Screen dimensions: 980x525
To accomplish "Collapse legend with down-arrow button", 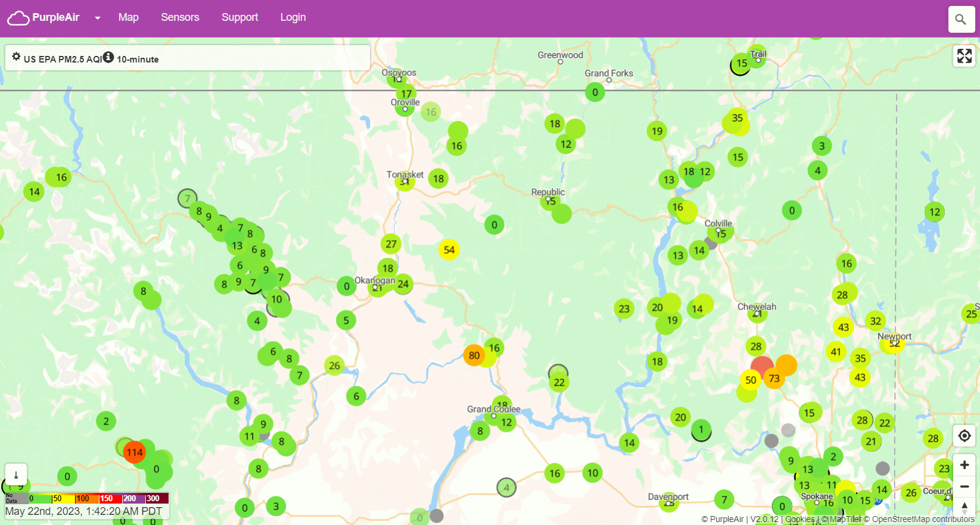I will click(16, 474).
